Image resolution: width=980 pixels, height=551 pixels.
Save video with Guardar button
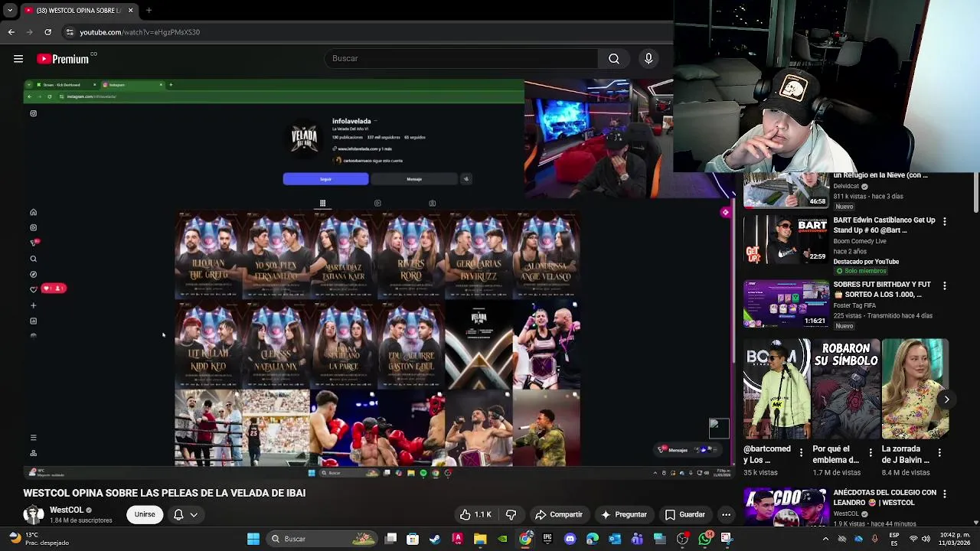685,514
